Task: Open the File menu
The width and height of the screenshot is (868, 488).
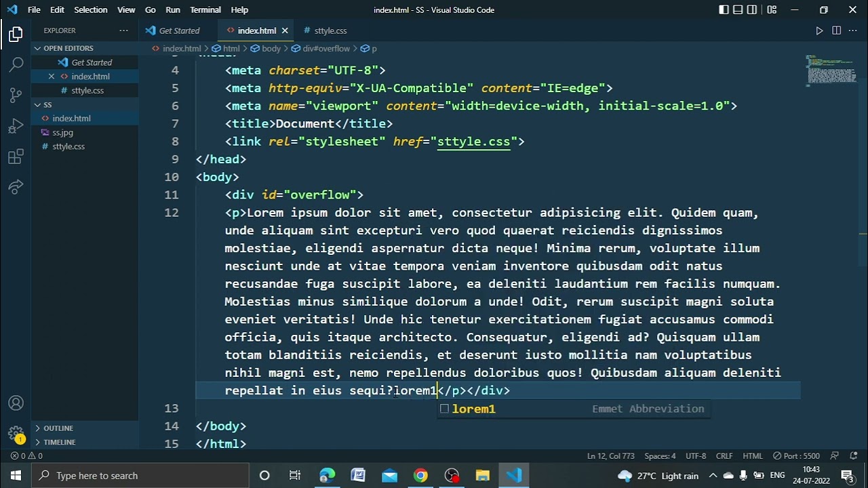Action: coord(34,9)
